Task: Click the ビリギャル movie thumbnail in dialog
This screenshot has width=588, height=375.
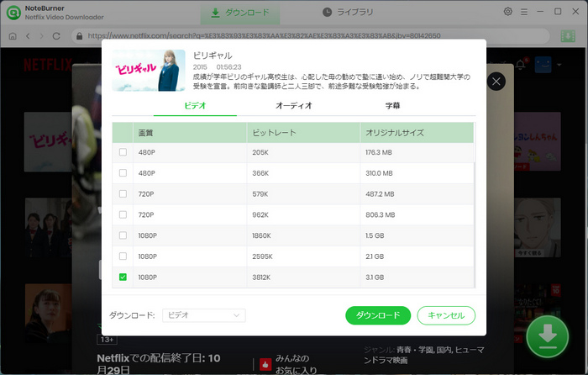Action: point(149,71)
